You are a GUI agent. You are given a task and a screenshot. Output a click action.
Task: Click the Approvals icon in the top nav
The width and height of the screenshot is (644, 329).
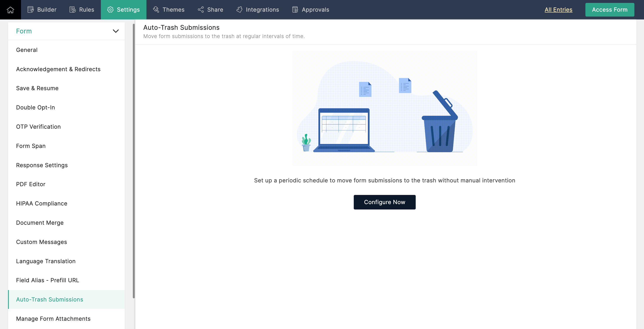[x=295, y=9]
